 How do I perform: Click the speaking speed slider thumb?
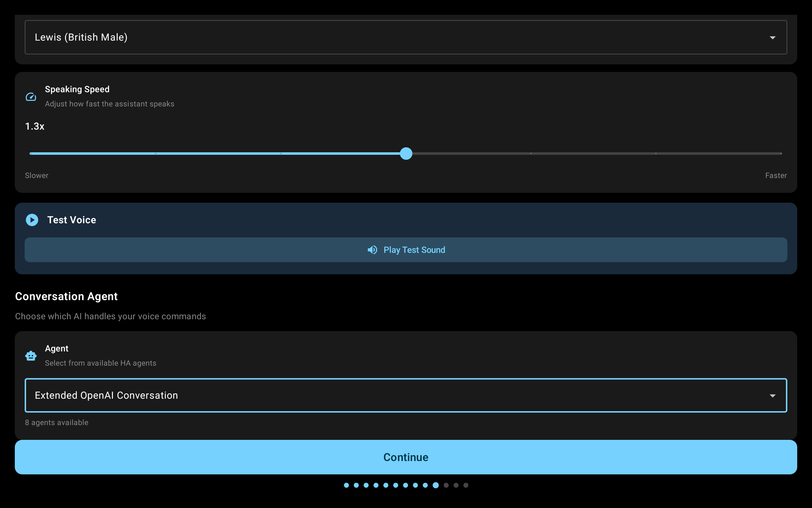406,154
